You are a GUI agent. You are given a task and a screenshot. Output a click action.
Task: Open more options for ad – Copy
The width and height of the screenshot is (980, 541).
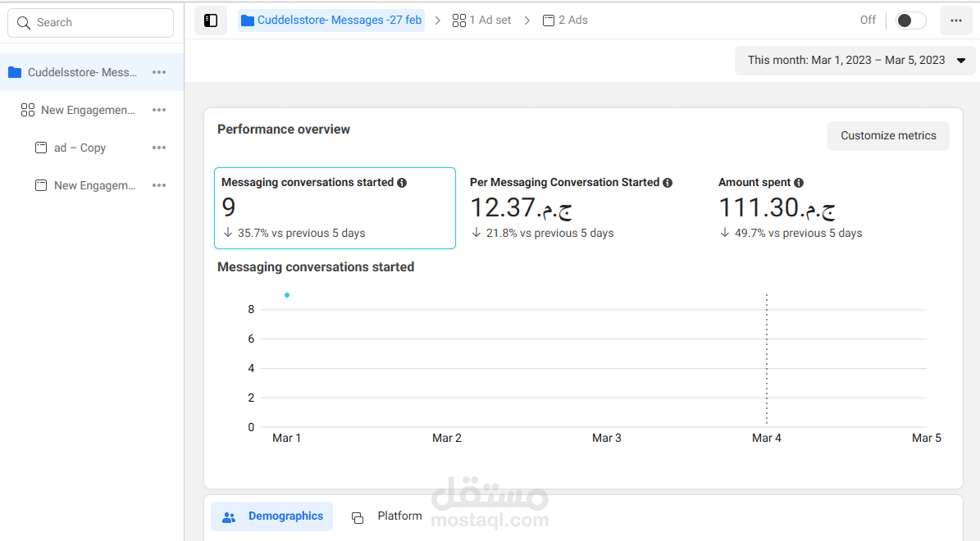point(159,148)
